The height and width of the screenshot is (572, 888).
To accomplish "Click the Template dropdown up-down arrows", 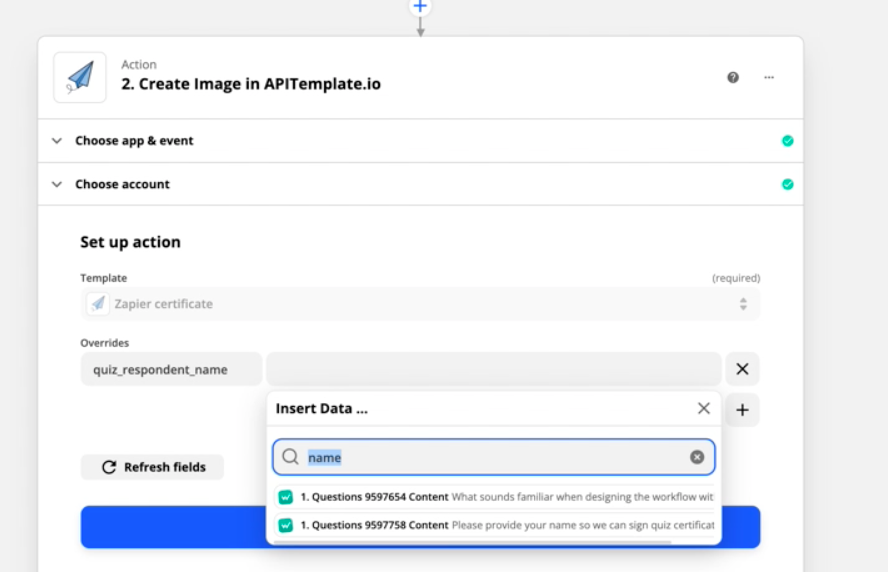I will tap(743, 304).
